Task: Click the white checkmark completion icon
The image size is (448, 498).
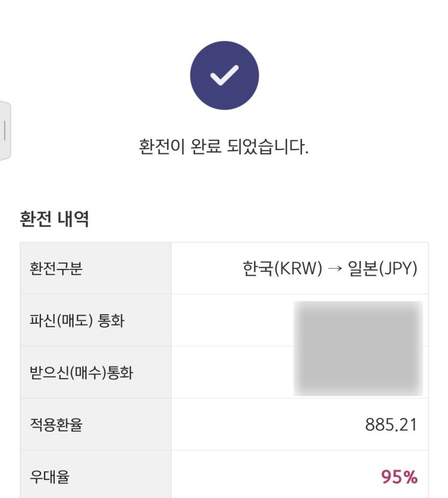Action: (224, 75)
